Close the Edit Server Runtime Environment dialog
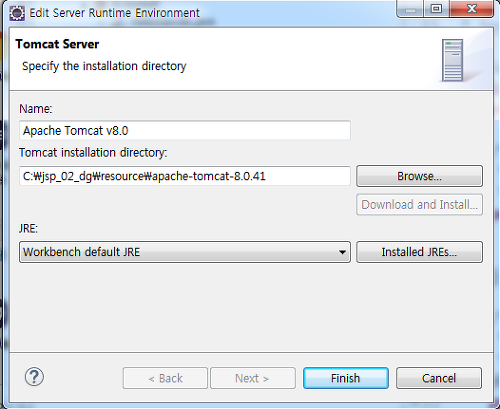This screenshot has height=409, width=500. tap(471, 9)
